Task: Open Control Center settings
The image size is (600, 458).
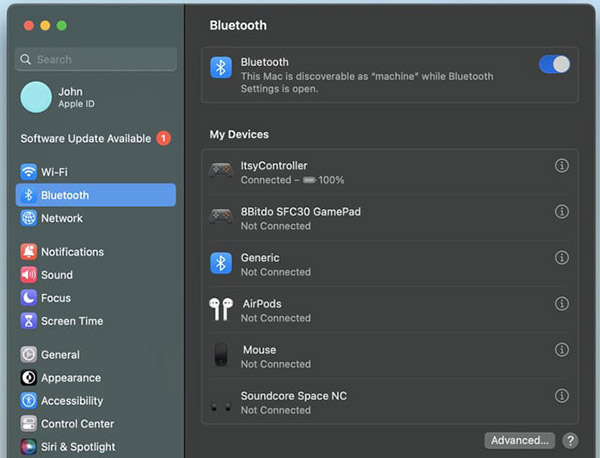Action: click(x=77, y=424)
